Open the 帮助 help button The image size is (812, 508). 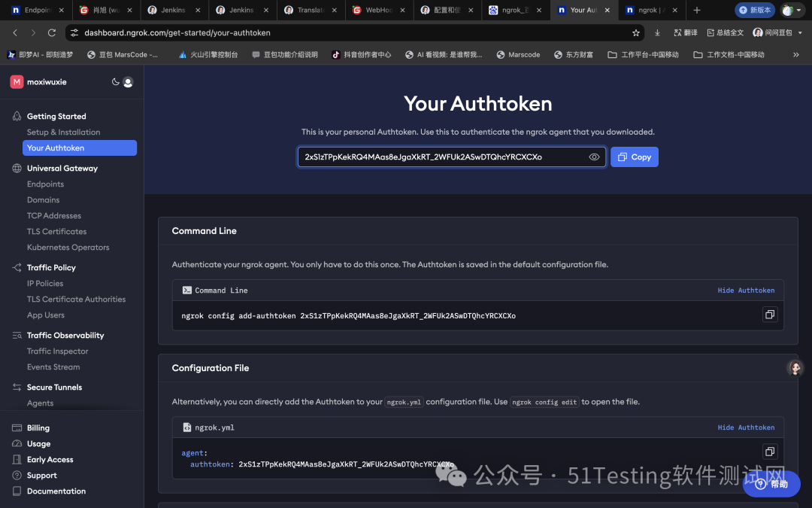click(771, 484)
